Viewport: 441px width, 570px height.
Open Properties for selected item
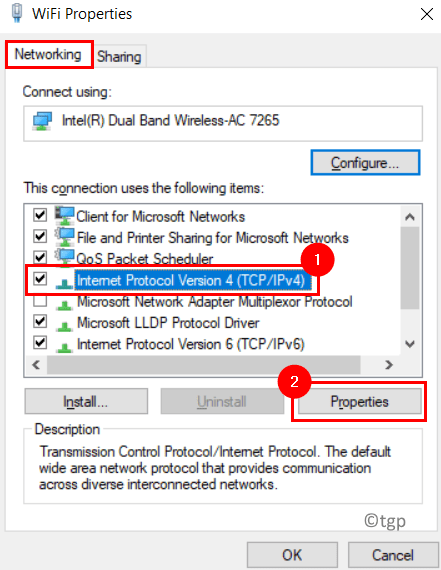click(x=359, y=402)
